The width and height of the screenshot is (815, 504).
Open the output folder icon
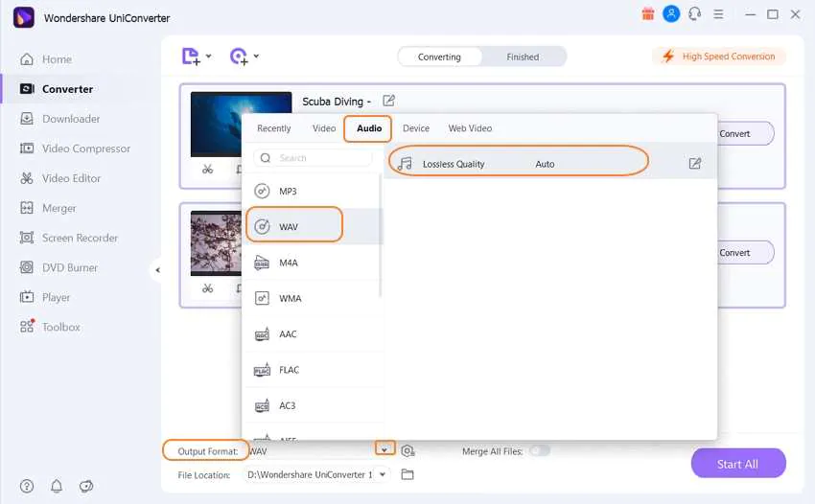tap(407, 474)
